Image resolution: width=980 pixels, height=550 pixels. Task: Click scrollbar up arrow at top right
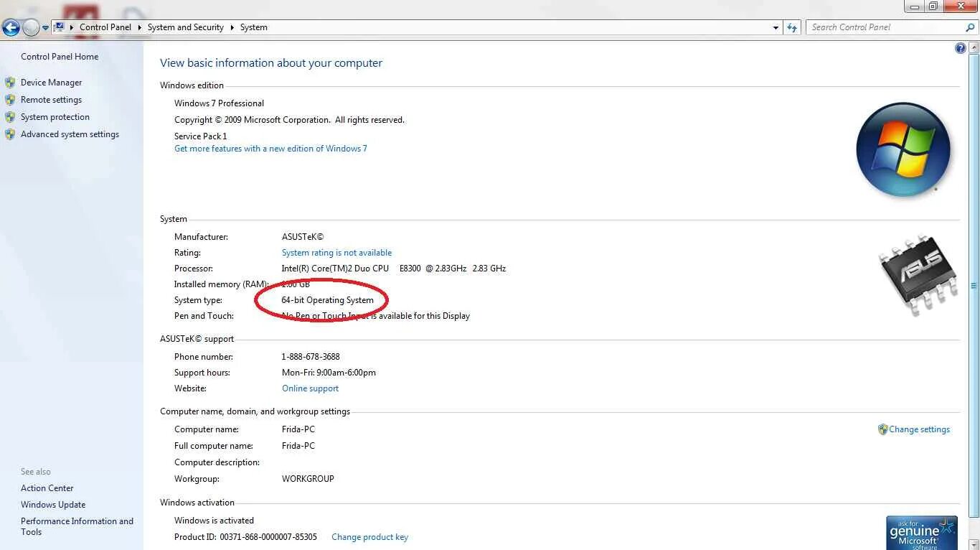click(x=974, y=47)
